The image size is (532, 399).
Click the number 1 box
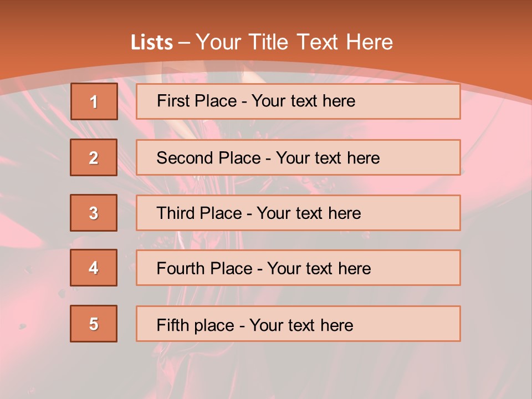pyautogui.click(x=94, y=101)
